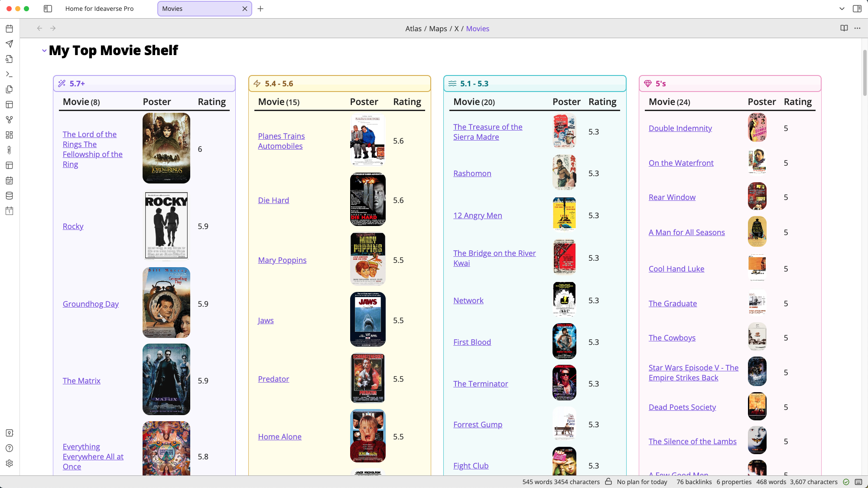Click the search-in-file icon in ribbon

[9, 59]
